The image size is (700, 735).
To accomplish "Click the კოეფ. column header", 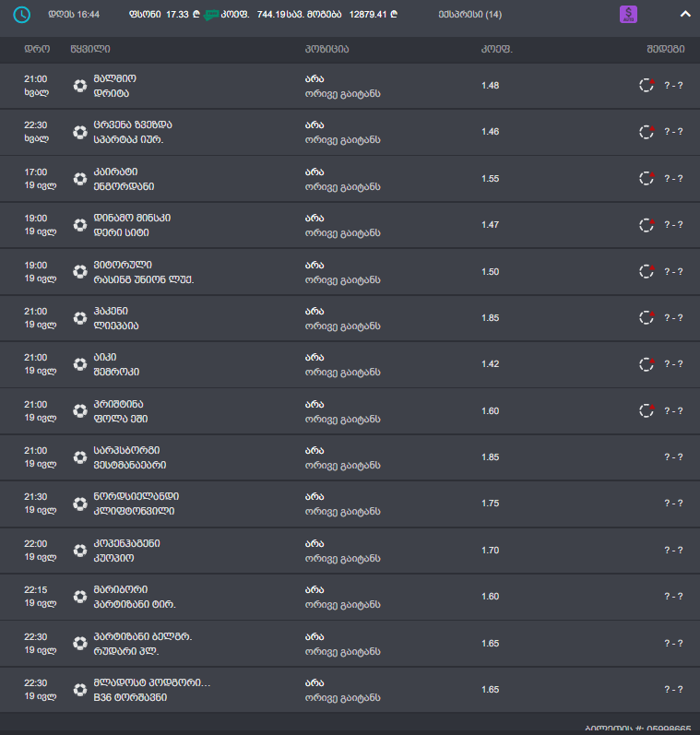I will (496, 49).
